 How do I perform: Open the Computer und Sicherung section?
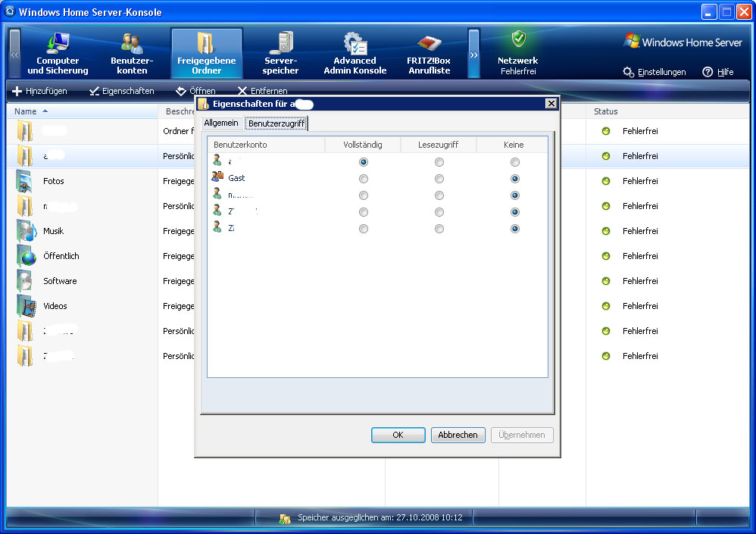point(58,54)
